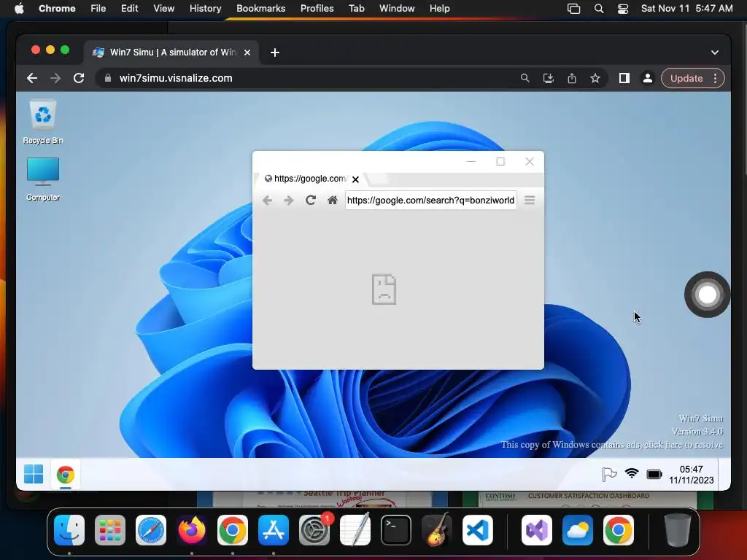The height and width of the screenshot is (560, 747).
Task: Bookmark this page with the star icon
Action: 595,78
